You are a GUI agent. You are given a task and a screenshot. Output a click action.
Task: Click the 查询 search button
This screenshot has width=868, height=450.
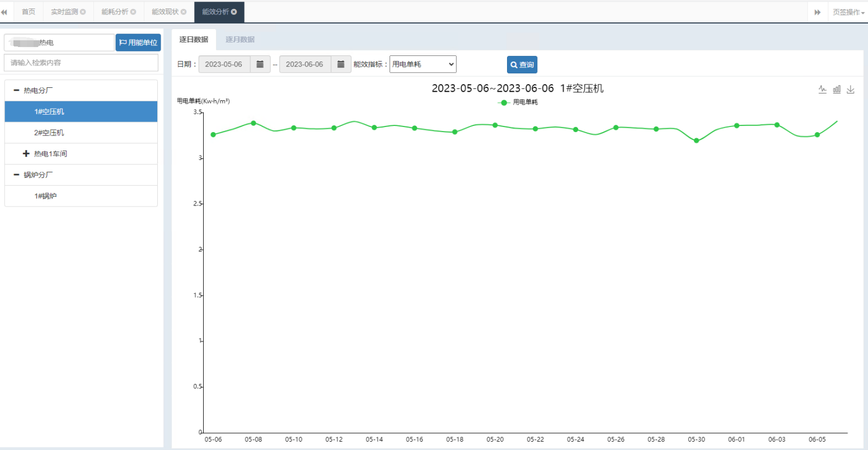tap(522, 64)
